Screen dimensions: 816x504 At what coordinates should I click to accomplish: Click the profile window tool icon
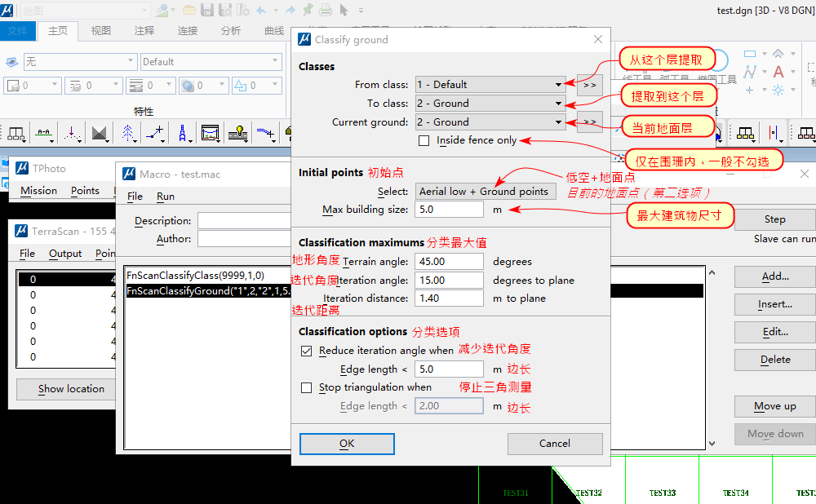pos(211,133)
